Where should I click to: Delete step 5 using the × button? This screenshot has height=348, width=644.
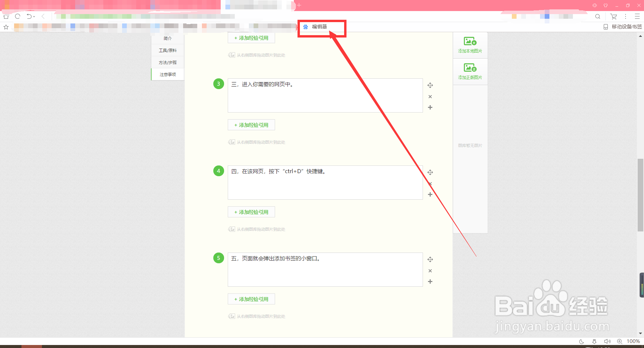(430, 271)
